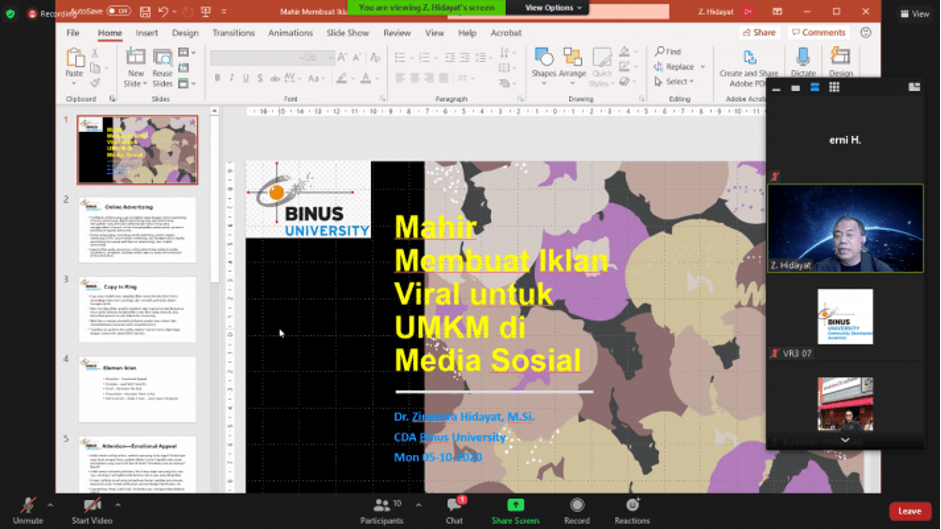Open the font size dropdown
Viewport: 941px width, 529px height.
[x=330, y=58]
